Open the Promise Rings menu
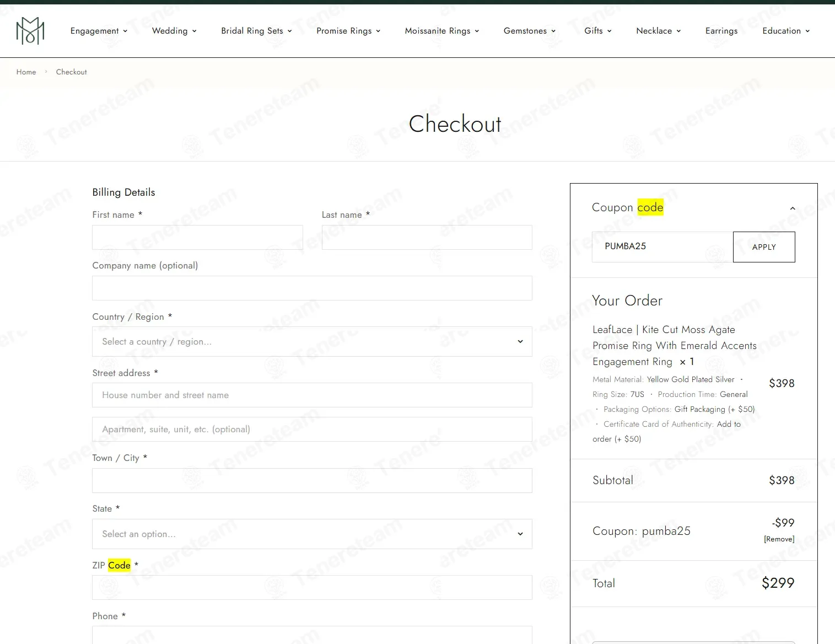This screenshot has height=644, width=835. point(348,31)
